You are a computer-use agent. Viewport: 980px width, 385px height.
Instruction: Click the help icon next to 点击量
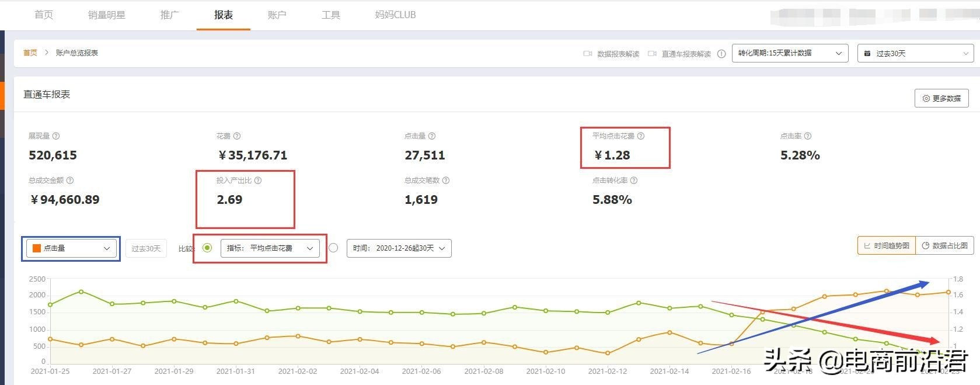pyautogui.click(x=432, y=136)
